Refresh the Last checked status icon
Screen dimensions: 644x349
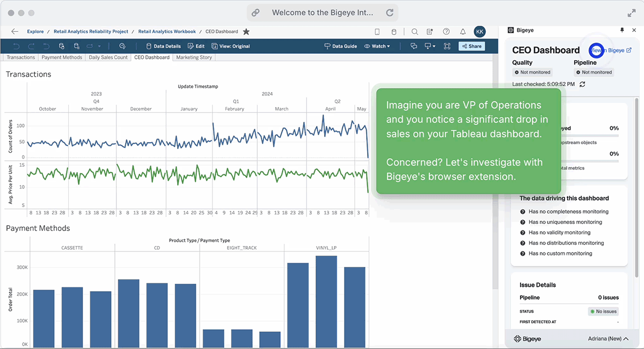(582, 84)
